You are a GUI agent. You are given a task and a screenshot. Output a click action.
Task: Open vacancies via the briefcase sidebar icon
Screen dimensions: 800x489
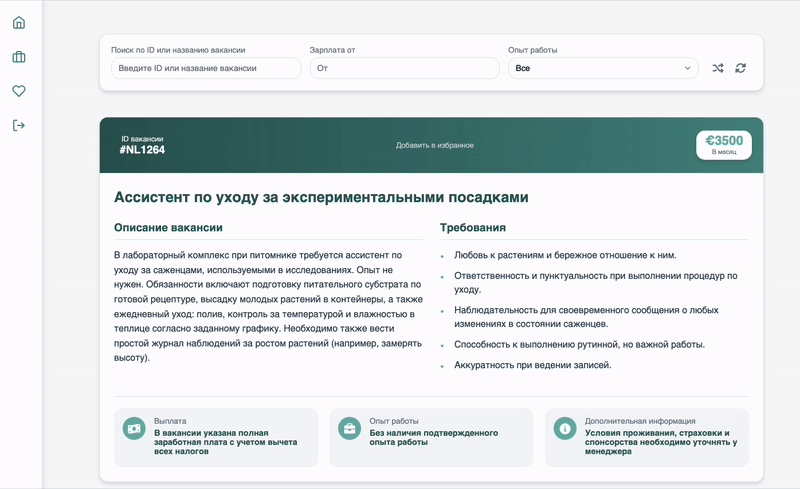coord(19,57)
